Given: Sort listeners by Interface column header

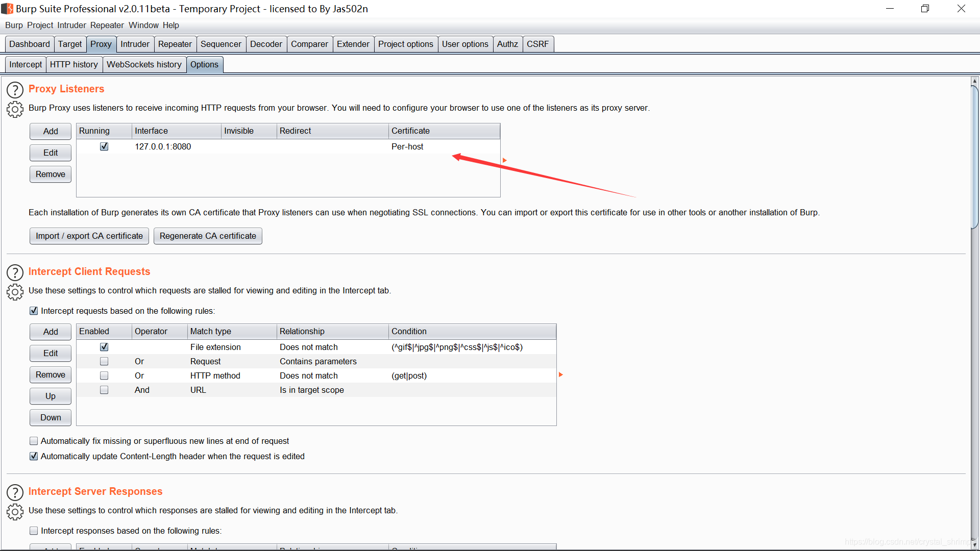Looking at the screenshot, I should [x=177, y=131].
